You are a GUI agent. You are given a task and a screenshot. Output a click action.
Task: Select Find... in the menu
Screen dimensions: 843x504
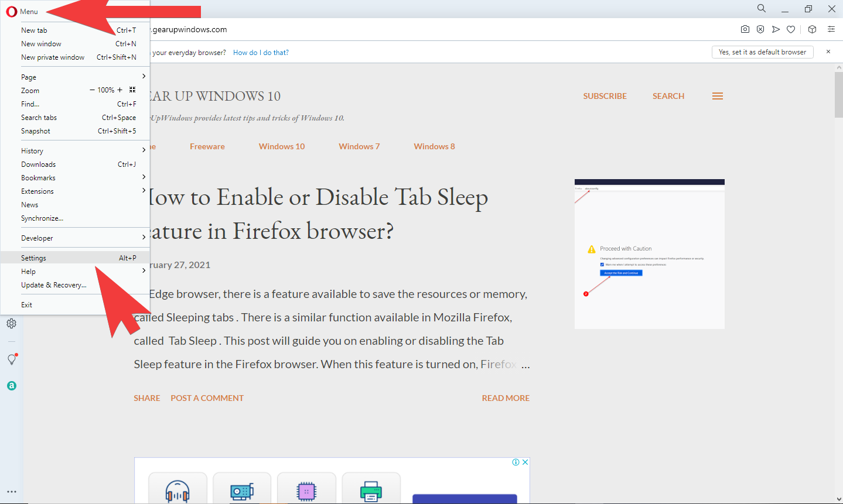pos(75,104)
